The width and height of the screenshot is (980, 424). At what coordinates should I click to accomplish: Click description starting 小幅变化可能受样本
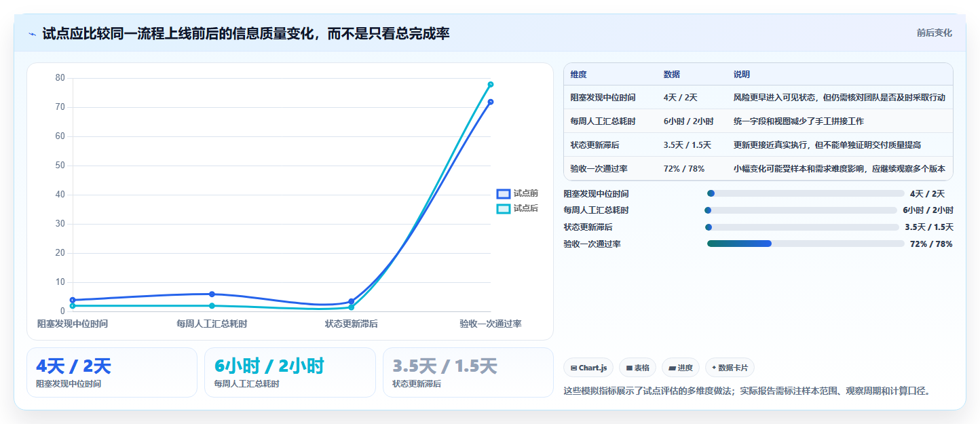click(x=840, y=169)
